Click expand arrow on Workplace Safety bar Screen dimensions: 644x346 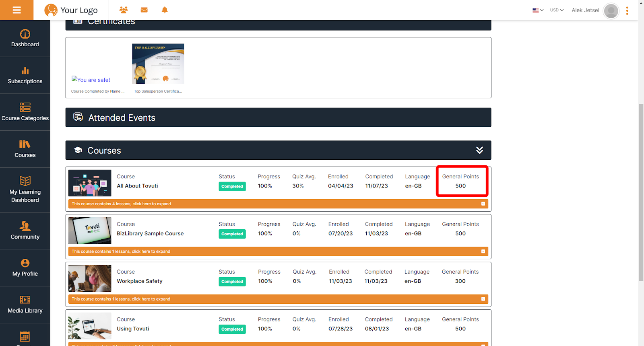click(483, 299)
